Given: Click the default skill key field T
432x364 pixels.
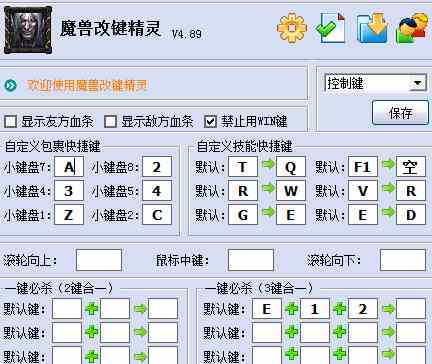Looking at the screenshot, I should click(x=243, y=167).
